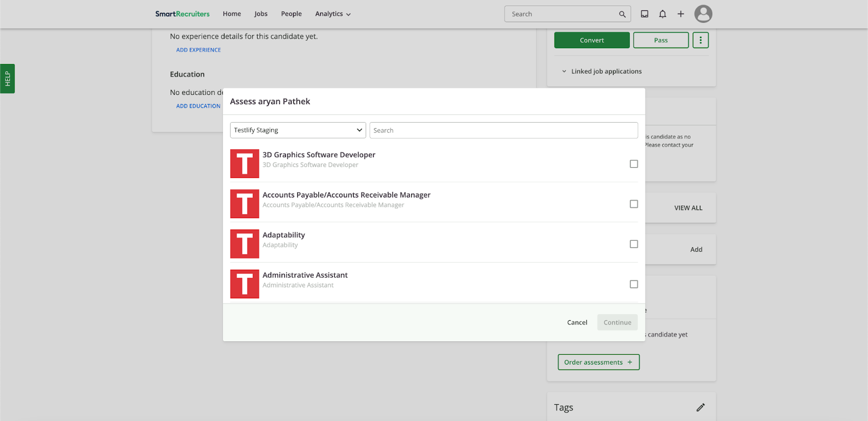The width and height of the screenshot is (868, 421).
Task: Check the Accounts Payable/Accounts Receivable Manager assessment
Action: pos(634,204)
